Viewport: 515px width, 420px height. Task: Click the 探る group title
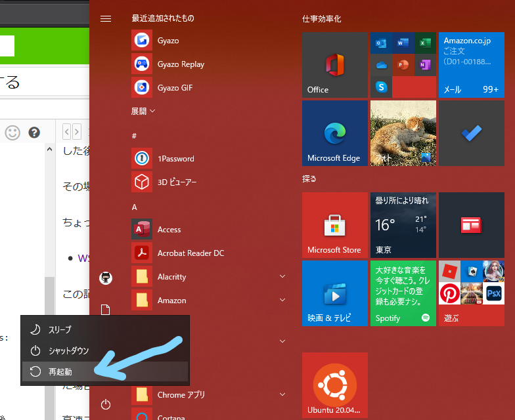[x=309, y=178]
